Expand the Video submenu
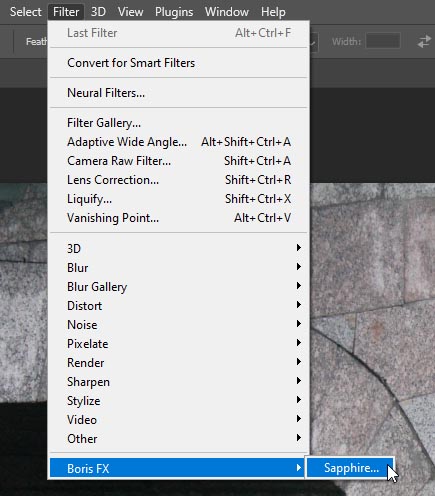Screen dimensions: 435x496 [179, 420]
